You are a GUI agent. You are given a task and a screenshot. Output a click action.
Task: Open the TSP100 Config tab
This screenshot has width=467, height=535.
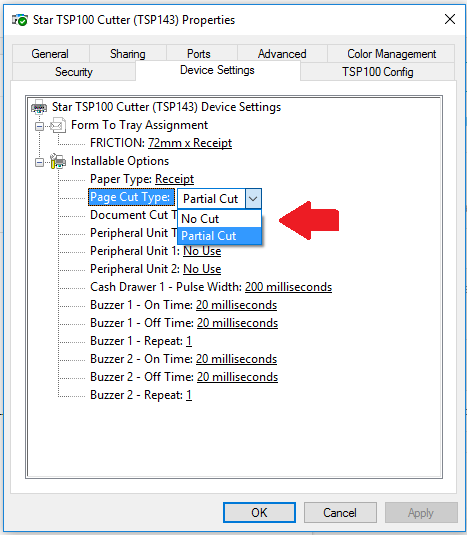point(378,72)
